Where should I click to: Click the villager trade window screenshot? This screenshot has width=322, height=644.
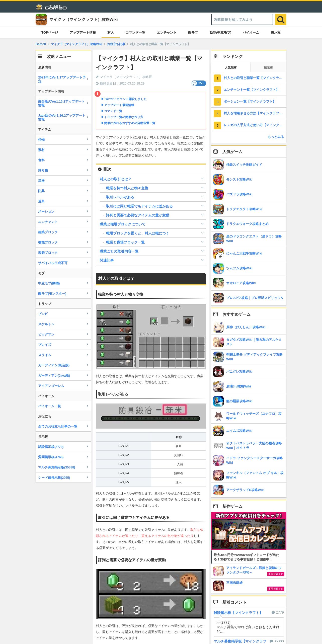151,337
